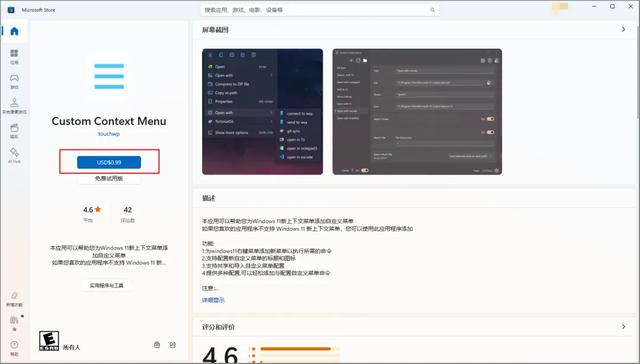The image size is (640, 364).
Task: Expand the 屏幕截图 section chevron
Action: pos(623,29)
